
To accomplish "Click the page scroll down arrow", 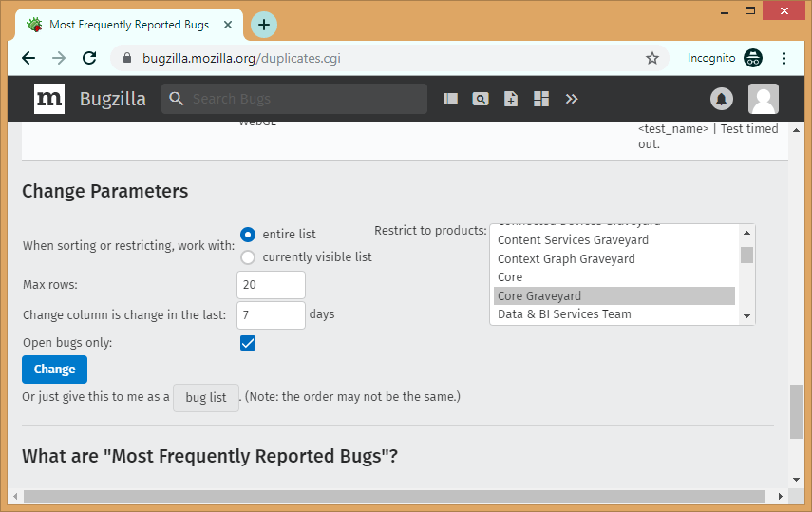I will click(x=796, y=480).
